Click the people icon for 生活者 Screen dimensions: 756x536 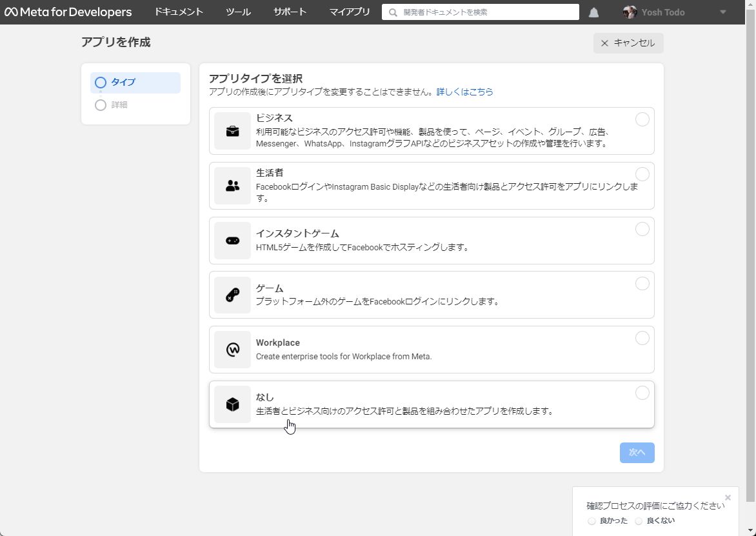click(232, 186)
